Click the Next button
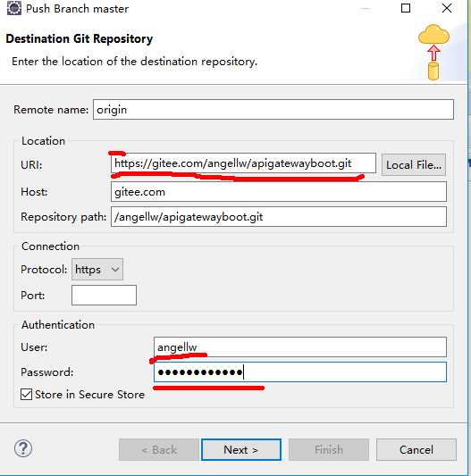This screenshot has height=476, width=471. pyautogui.click(x=241, y=449)
